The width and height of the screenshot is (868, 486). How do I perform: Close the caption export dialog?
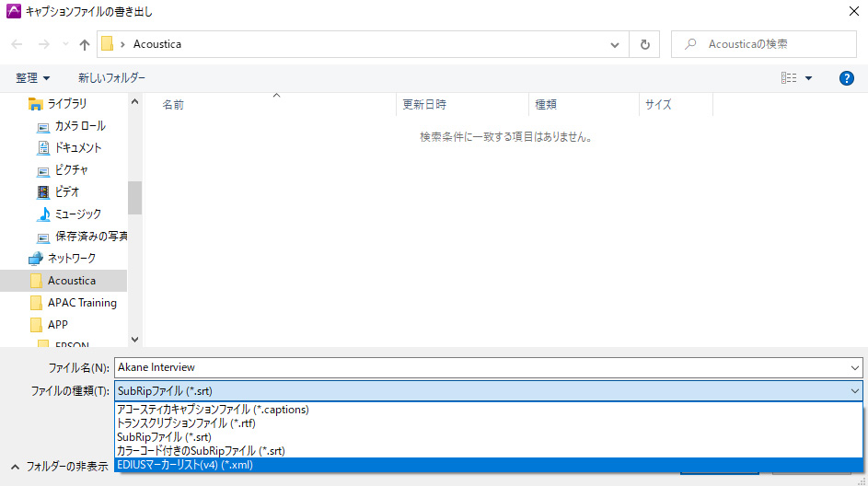coord(854,11)
